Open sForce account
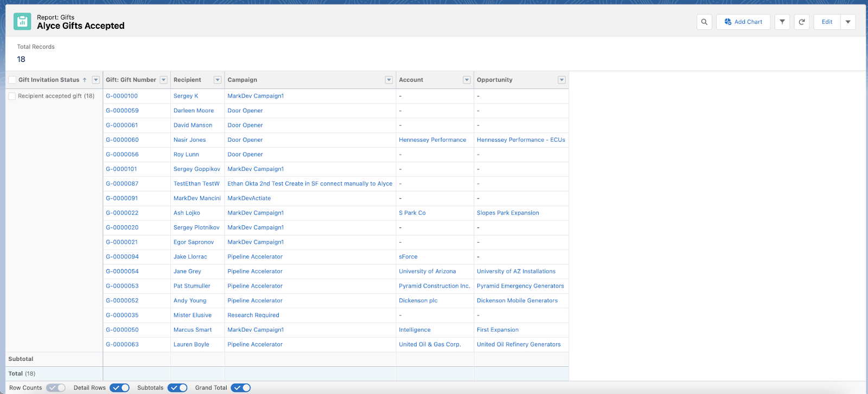The width and height of the screenshot is (868, 394). 408,257
